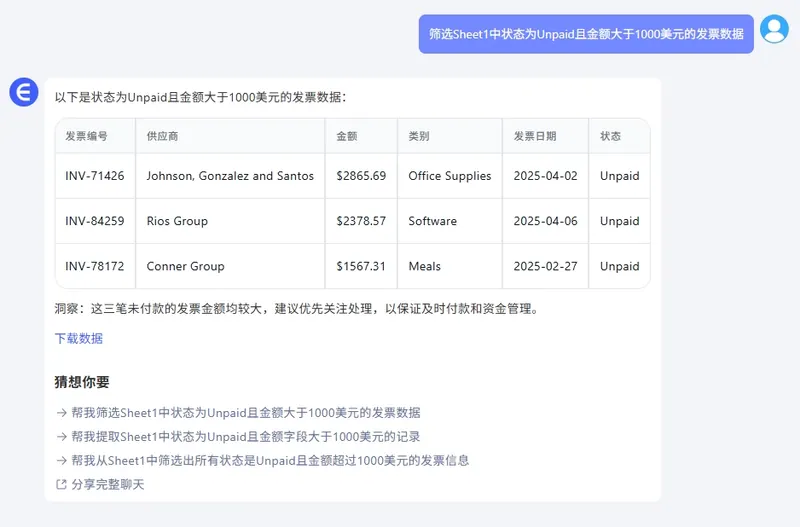Click the arrow icon before 帮我提取Sheet1 suggestion
The image size is (800, 527).
tap(61, 436)
